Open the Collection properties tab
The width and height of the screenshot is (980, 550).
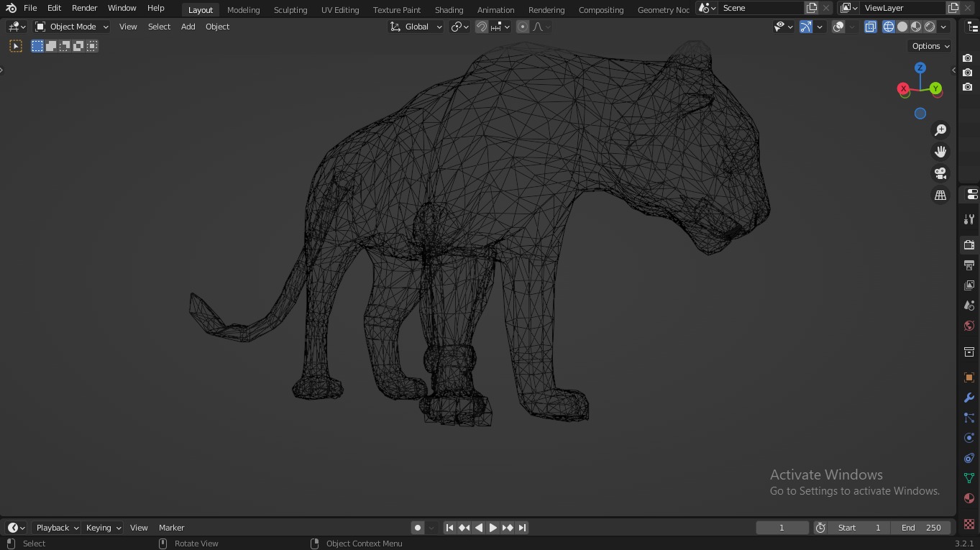pyautogui.click(x=969, y=352)
